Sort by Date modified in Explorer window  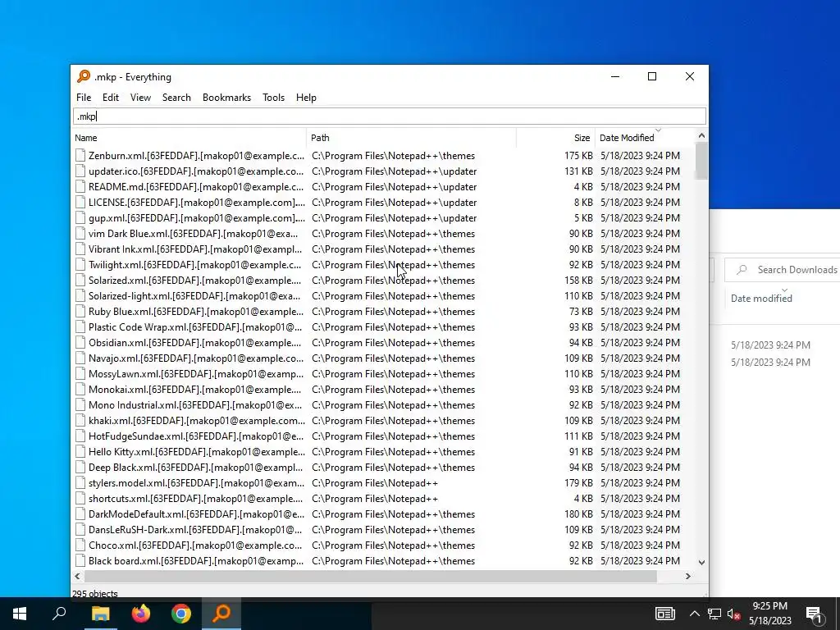pos(761,299)
